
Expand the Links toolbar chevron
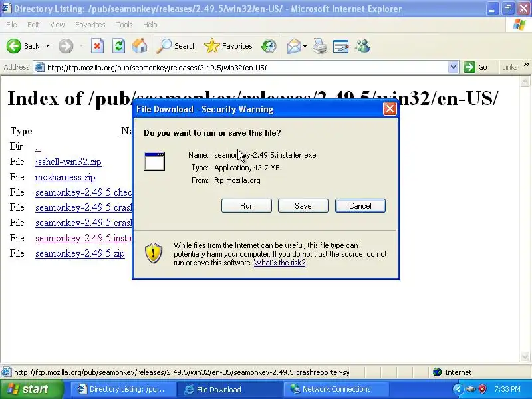[x=526, y=64]
